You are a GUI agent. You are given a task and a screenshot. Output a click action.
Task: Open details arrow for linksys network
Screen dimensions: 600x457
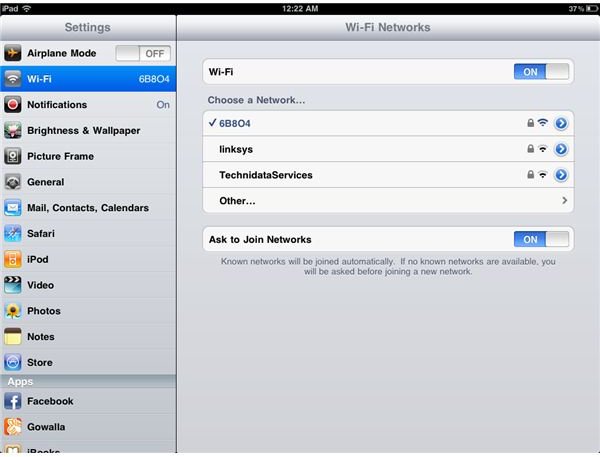point(561,149)
